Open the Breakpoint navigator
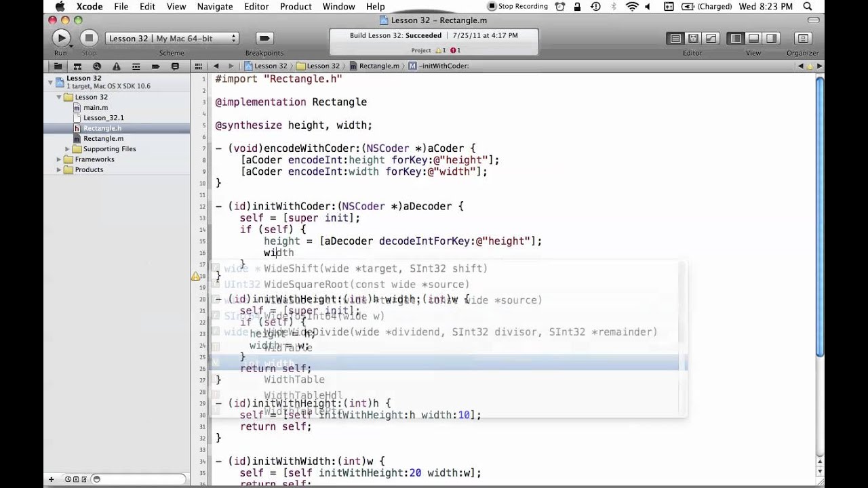 tap(155, 66)
